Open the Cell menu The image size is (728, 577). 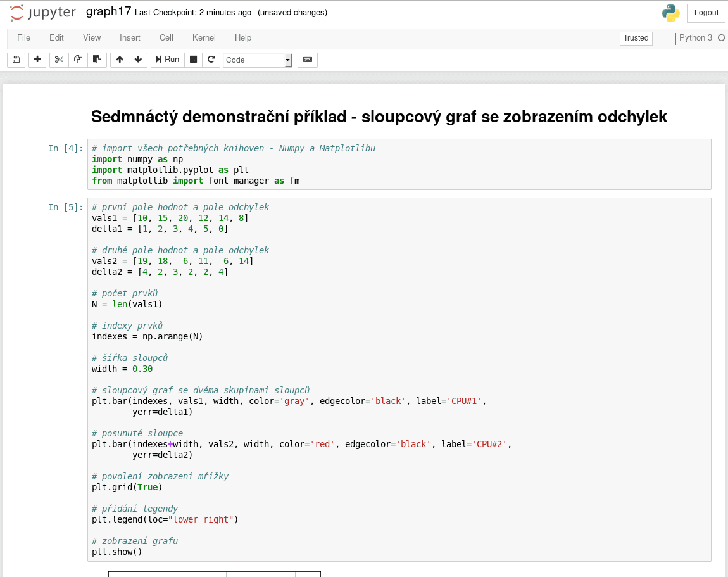click(x=166, y=38)
